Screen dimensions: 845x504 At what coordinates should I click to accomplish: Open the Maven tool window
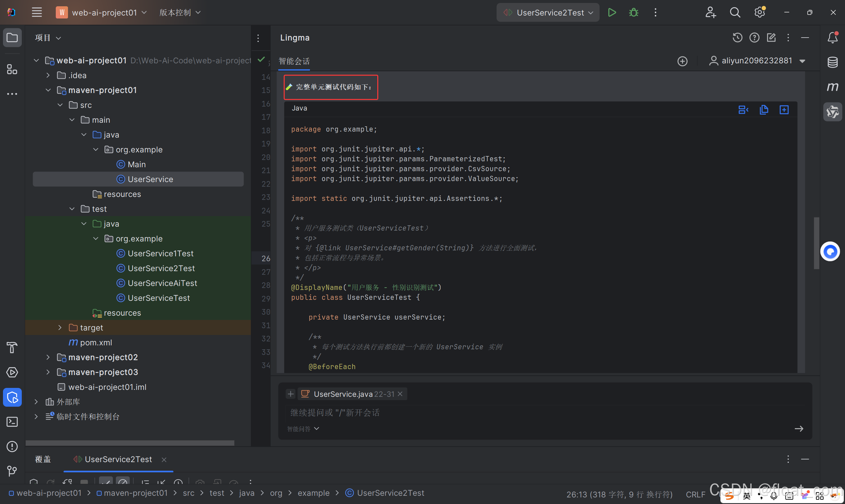832,87
